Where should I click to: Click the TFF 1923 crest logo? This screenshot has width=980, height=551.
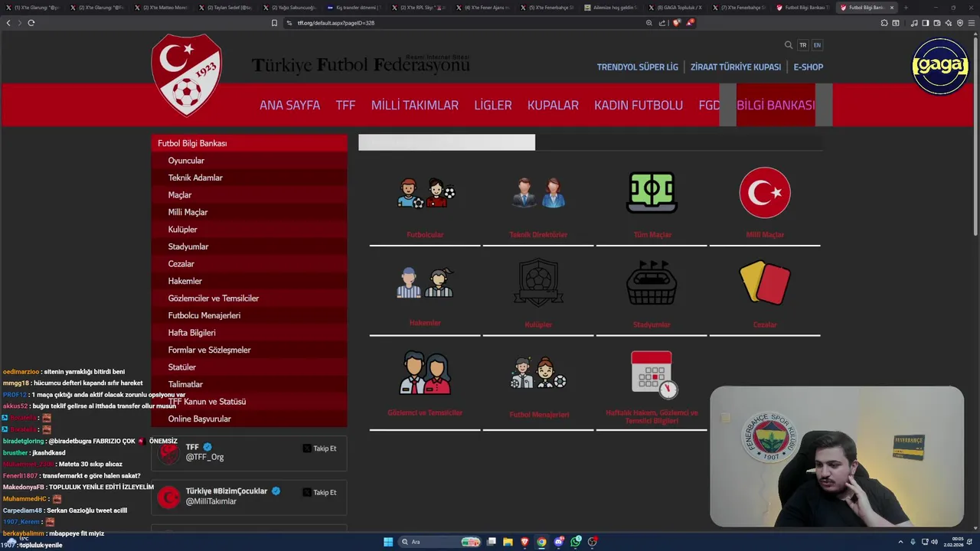[187, 75]
